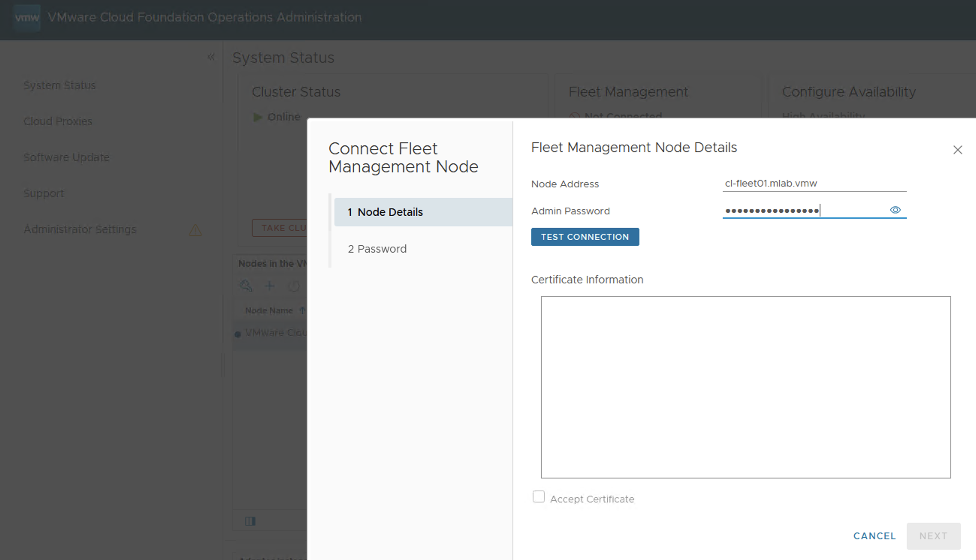The width and height of the screenshot is (976, 560).
Task: Sort nodes by Node Name arrow
Action: pos(302,310)
